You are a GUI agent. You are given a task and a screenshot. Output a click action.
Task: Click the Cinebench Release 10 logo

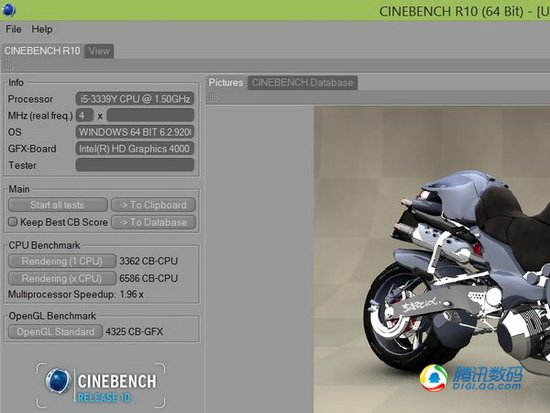tap(101, 385)
